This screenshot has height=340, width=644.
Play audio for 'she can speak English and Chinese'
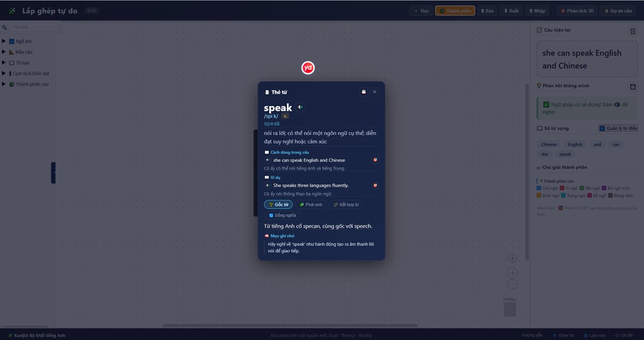coord(268,160)
